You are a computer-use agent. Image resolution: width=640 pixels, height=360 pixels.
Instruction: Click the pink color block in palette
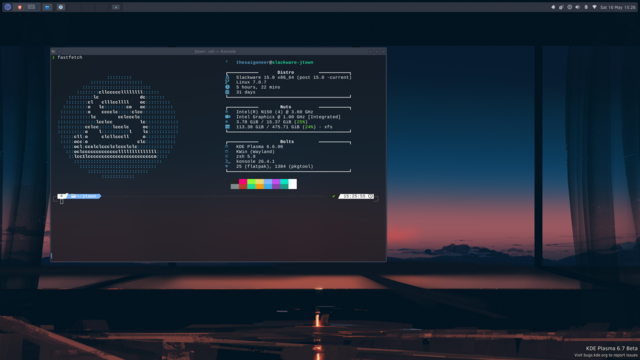(x=243, y=182)
